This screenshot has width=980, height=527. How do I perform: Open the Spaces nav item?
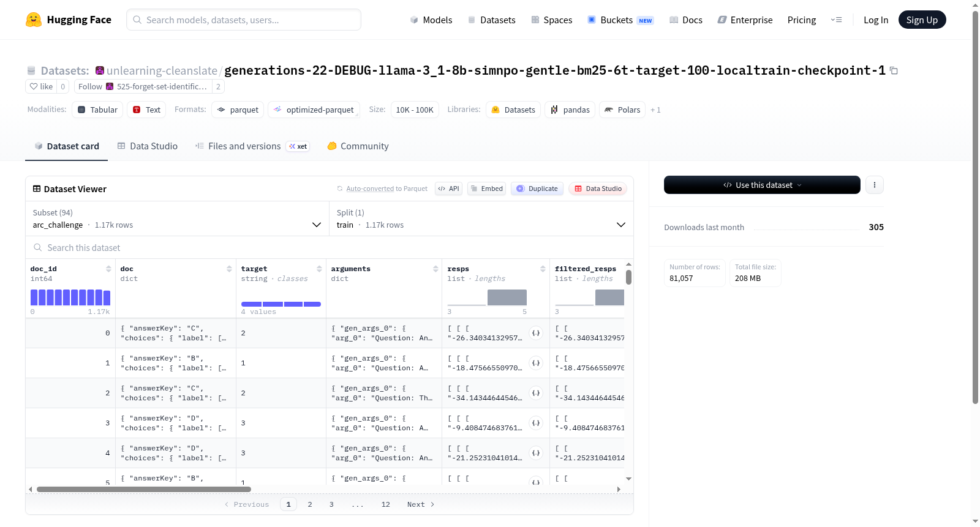pyautogui.click(x=552, y=20)
